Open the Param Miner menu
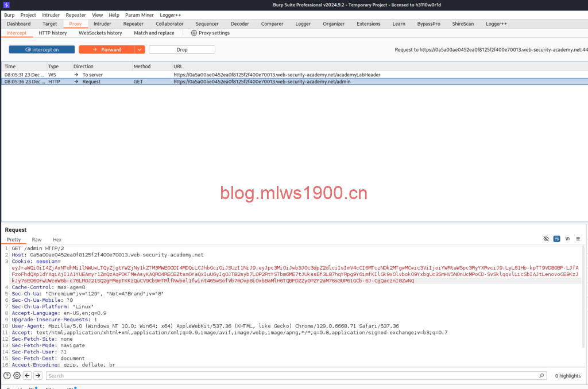 coord(140,15)
